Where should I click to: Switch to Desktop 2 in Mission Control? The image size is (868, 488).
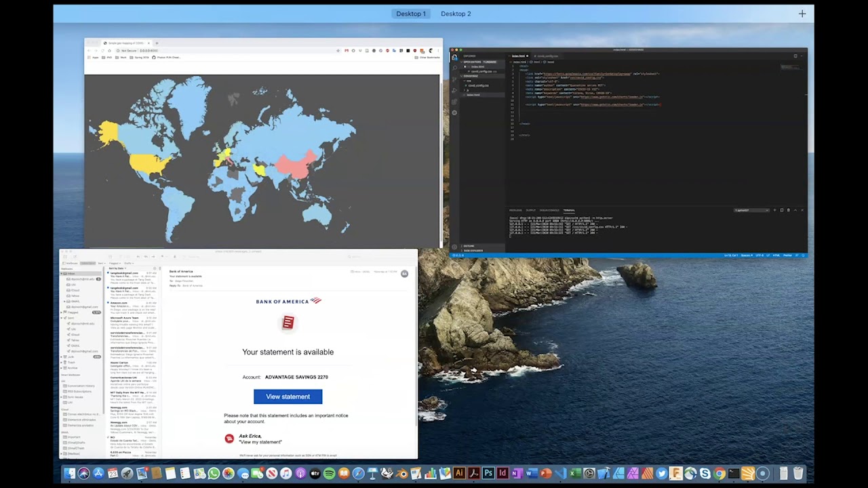point(456,14)
